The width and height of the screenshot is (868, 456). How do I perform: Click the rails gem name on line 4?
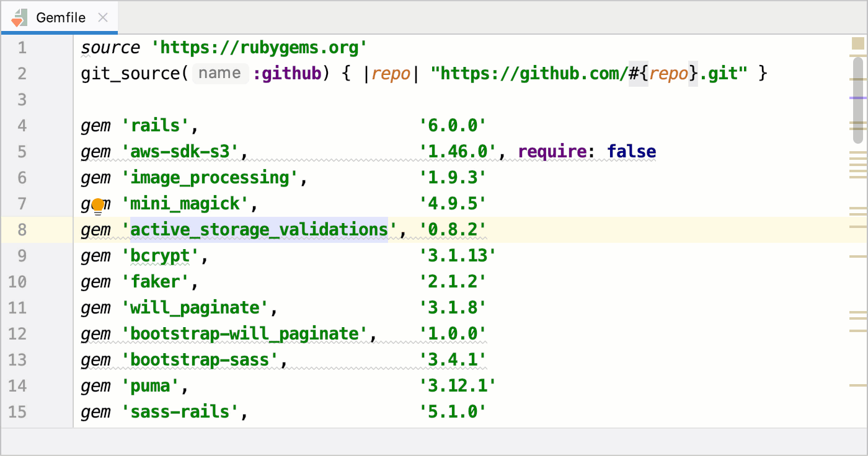pyautogui.click(x=155, y=125)
